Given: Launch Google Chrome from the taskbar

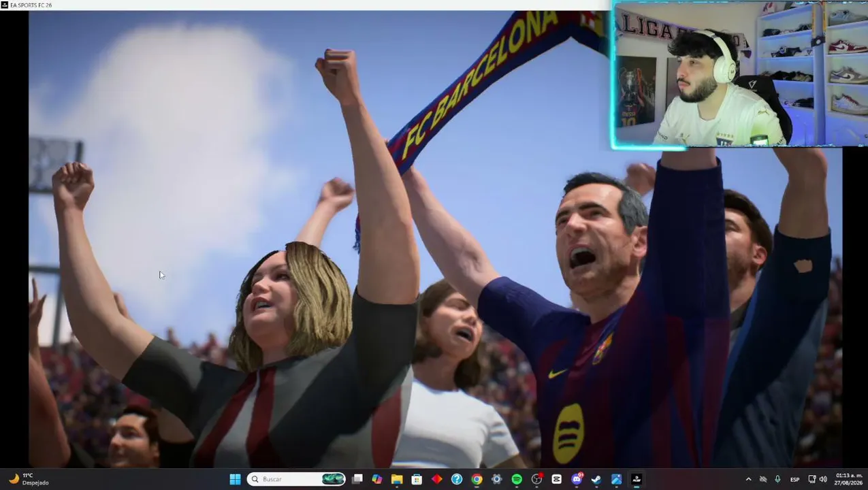Looking at the screenshot, I should click(477, 479).
